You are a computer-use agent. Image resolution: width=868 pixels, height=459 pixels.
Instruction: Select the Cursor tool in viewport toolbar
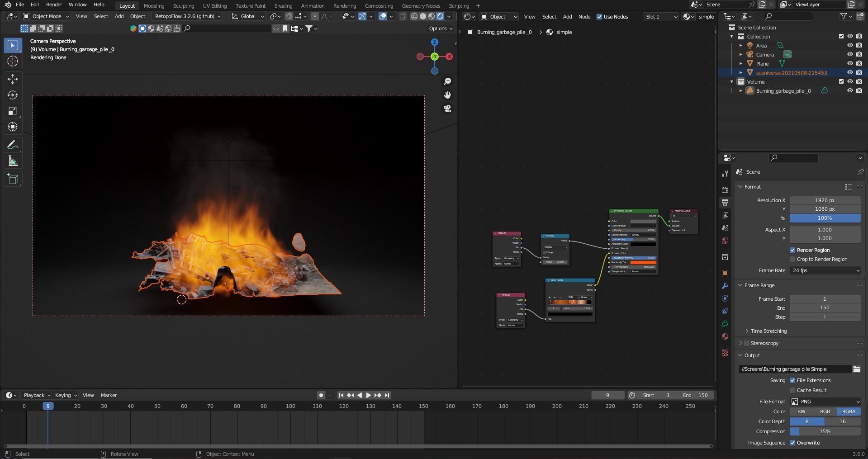[x=13, y=61]
